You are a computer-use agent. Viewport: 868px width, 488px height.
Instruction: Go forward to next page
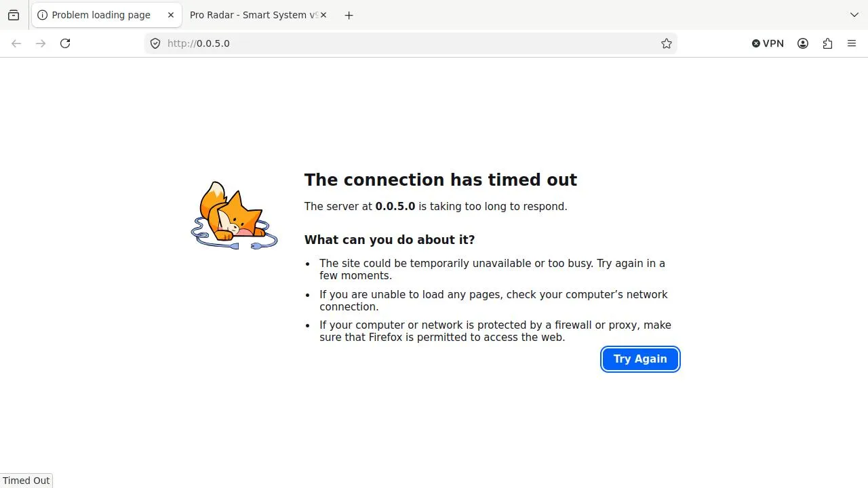point(41,43)
